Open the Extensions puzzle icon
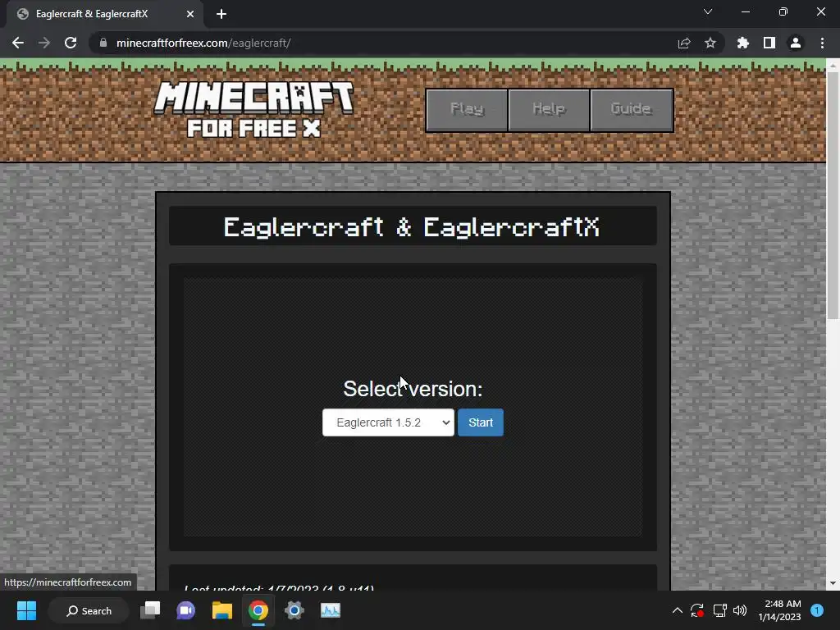 [743, 43]
